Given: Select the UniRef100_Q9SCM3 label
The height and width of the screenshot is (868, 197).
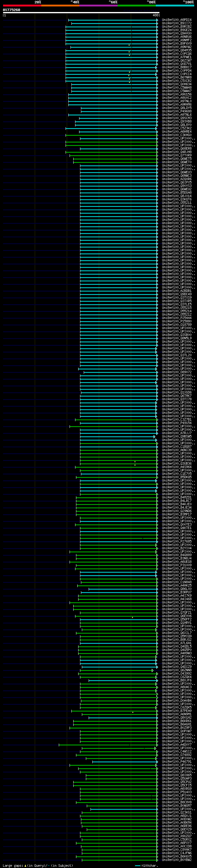Looking at the screenshot, I should click(x=176, y=118).
